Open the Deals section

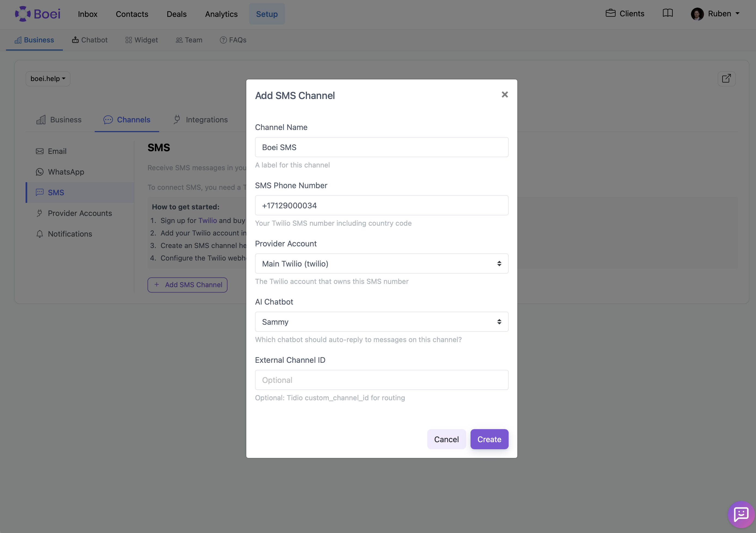[x=177, y=14]
